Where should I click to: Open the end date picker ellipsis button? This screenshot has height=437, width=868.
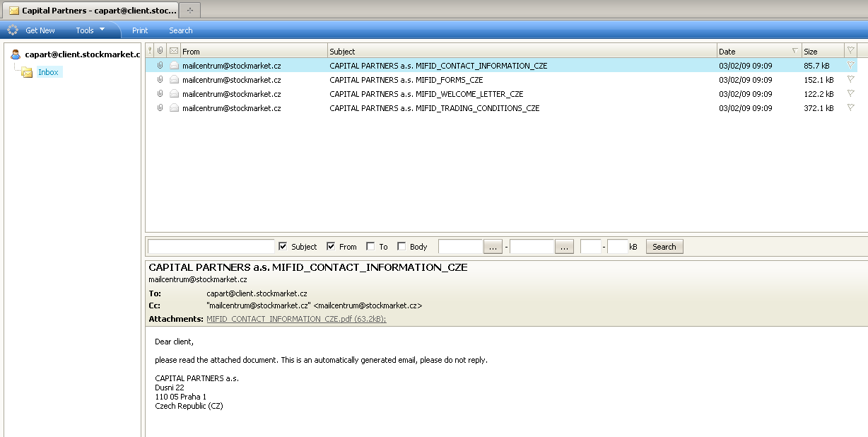click(565, 247)
